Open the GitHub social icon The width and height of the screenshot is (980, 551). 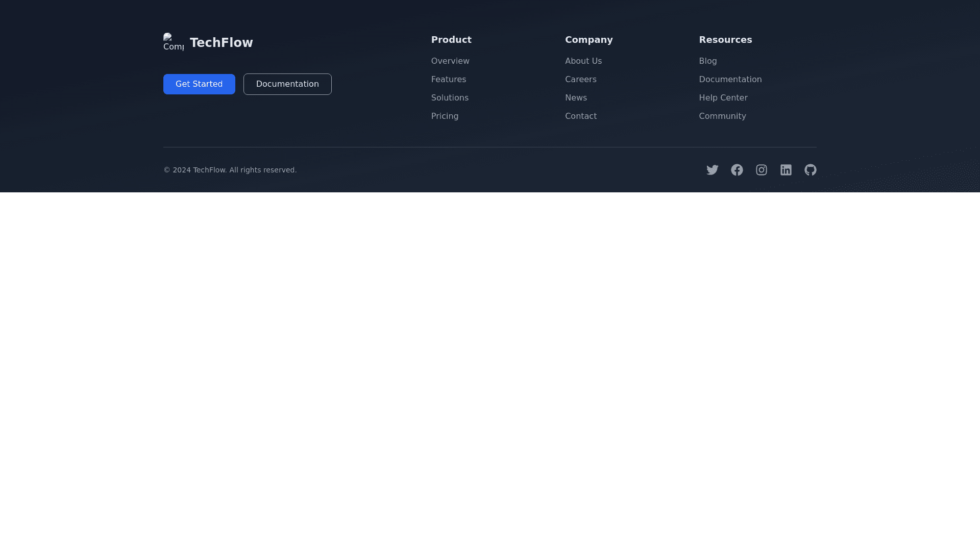point(810,170)
